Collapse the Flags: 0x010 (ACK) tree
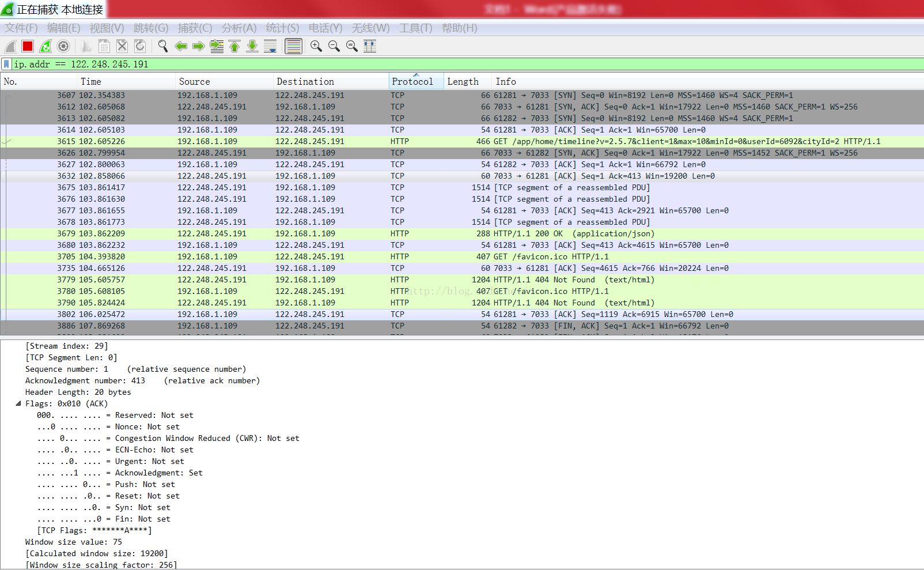924x570 pixels. pyautogui.click(x=18, y=403)
